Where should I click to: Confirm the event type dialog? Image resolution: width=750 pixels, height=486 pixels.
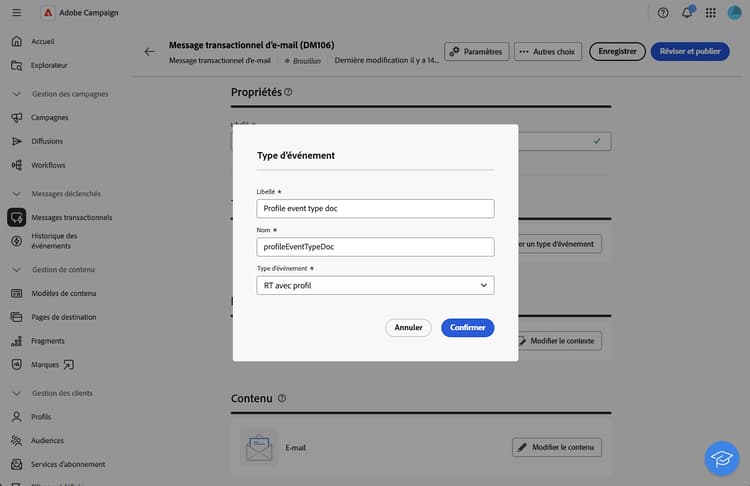[467, 328]
